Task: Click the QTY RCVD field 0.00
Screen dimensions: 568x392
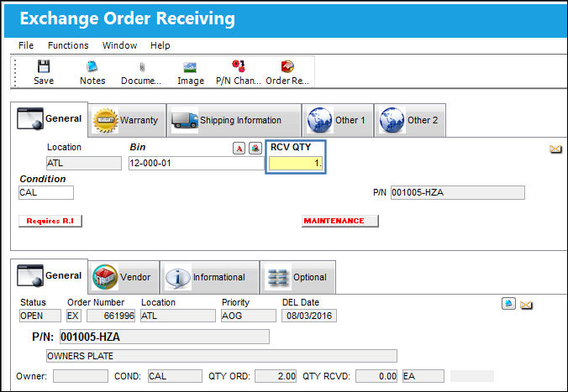Action: click(x=376, y=376)
